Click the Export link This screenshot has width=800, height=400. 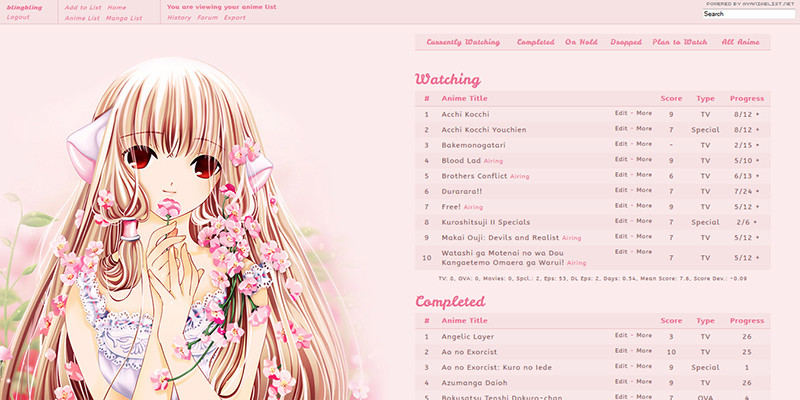point(235,18)
